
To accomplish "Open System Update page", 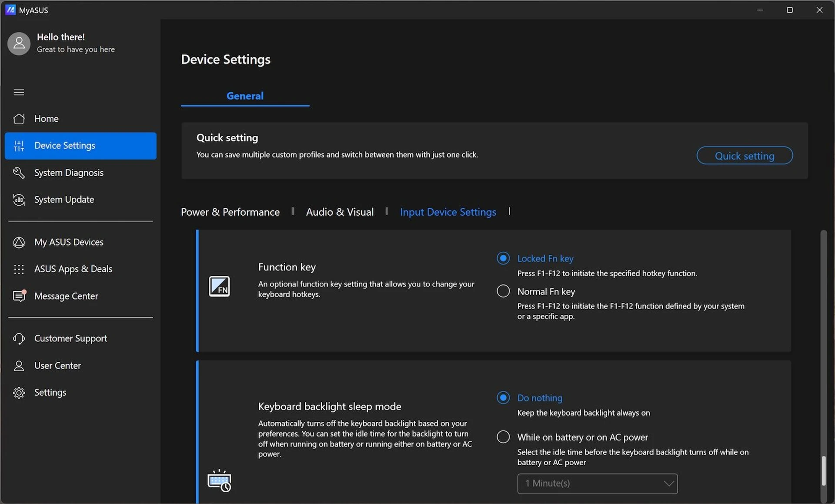I will 80,200.
